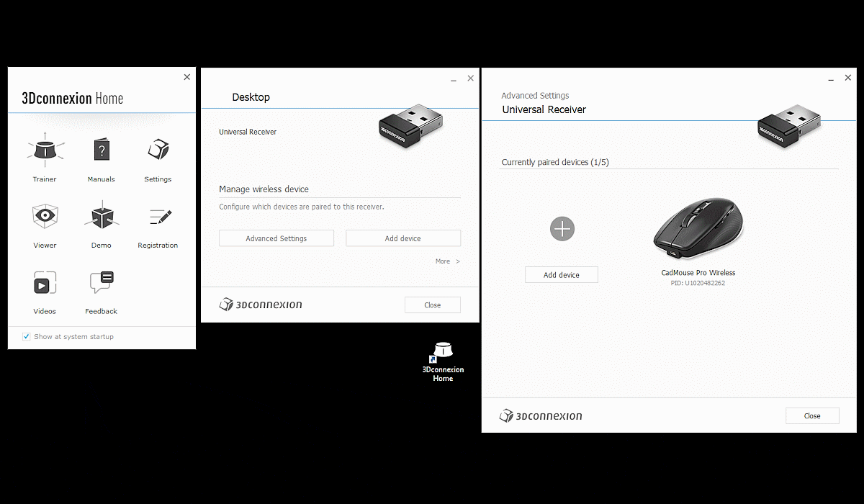Close the Desktop window via X icon
The image size is (864, 504).
point(471,78)
